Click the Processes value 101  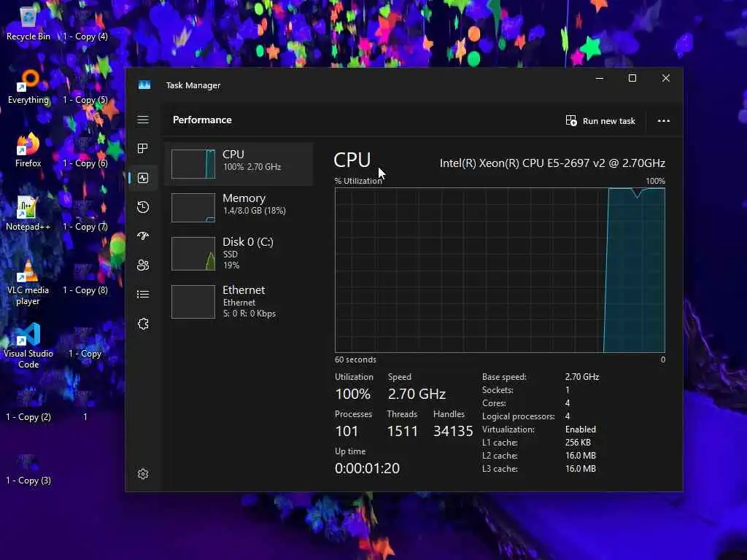347,431
